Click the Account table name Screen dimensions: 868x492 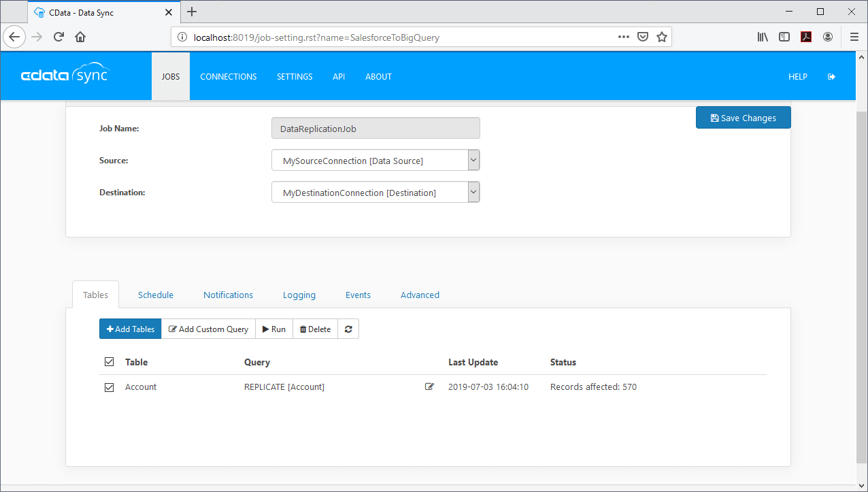[141, 387]
